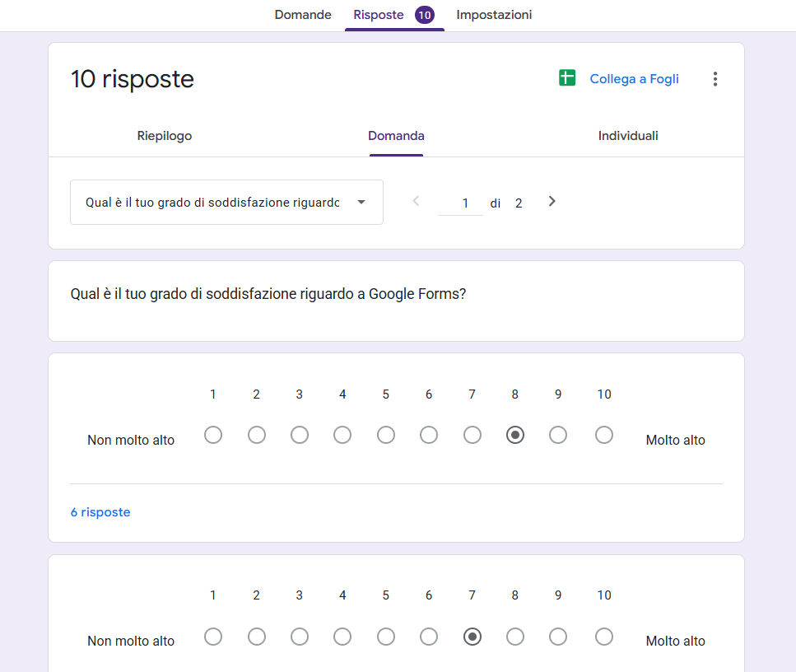Image resolution: width=796 pixels, height=672 pixels.
Task: Open the three-dot overflow menu
Action: (x=715, y=78)
